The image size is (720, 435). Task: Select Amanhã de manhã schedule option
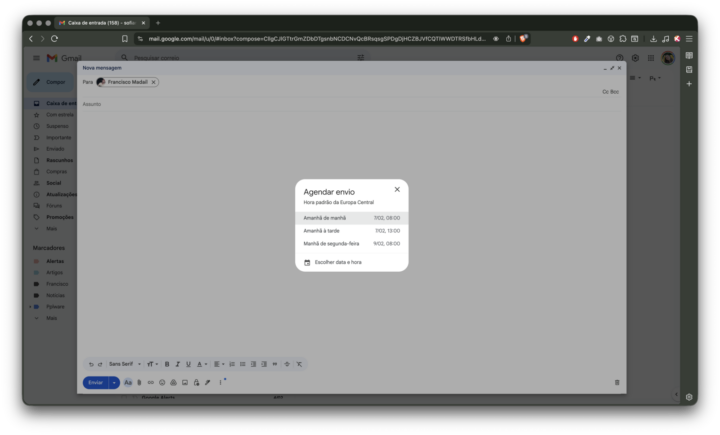coord(351,217)
